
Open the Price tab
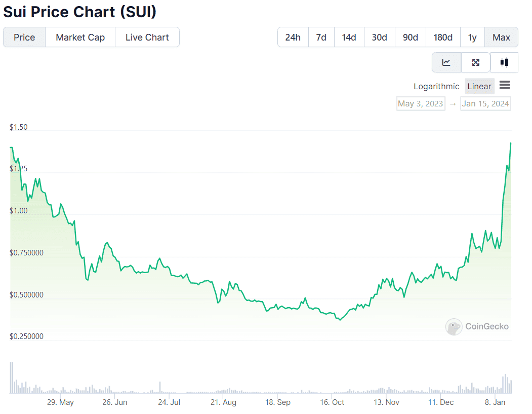pos(24,37)
